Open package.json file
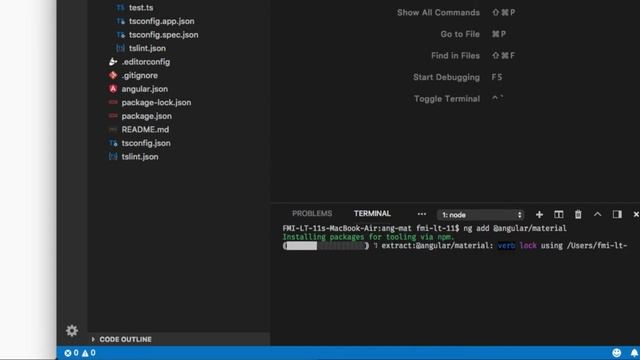 click(x=147, y=116)
